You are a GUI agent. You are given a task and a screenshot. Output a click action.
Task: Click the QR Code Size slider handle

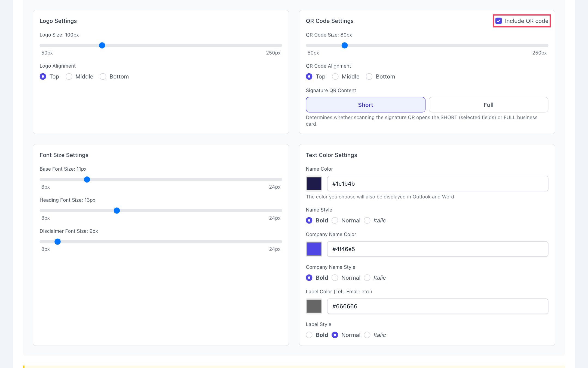[345, 46]
